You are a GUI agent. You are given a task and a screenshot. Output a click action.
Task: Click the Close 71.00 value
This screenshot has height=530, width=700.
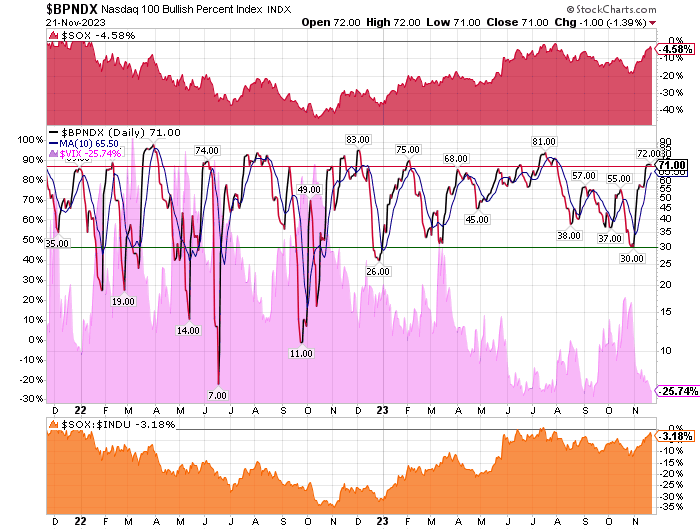[517, 22]
